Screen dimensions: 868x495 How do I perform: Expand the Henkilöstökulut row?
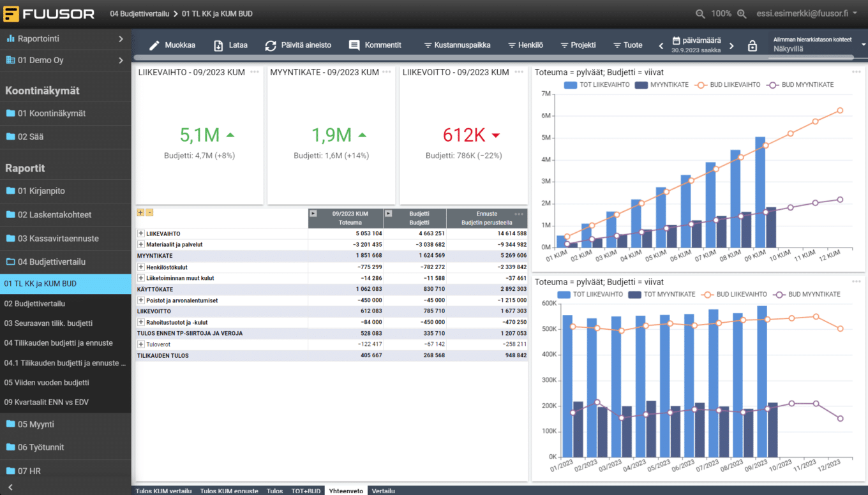coord(141,267)
